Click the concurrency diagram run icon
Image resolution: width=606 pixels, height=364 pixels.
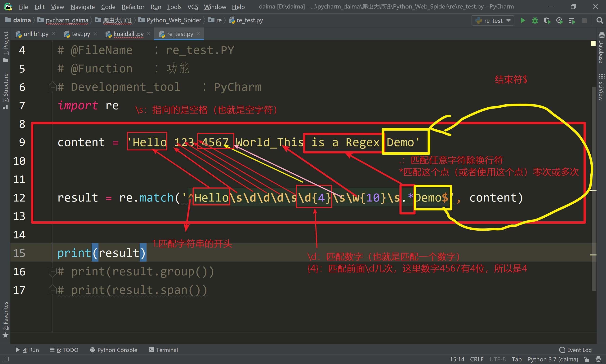[x=572, y=21]
